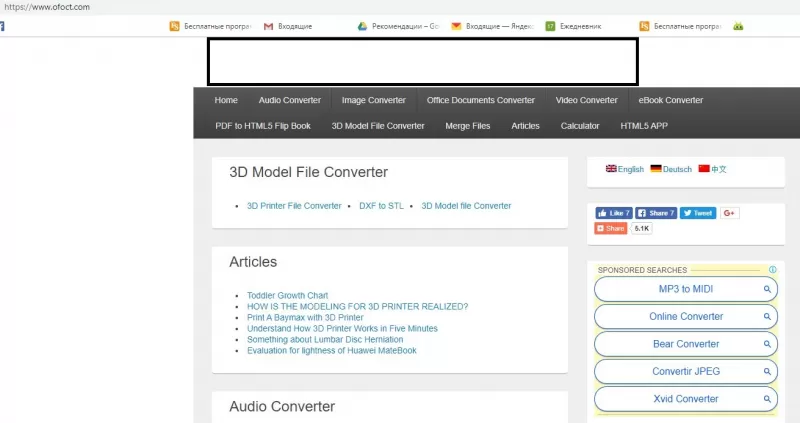Open DXF to STL link
Viewport: 800px width, 423px height.
381,206
